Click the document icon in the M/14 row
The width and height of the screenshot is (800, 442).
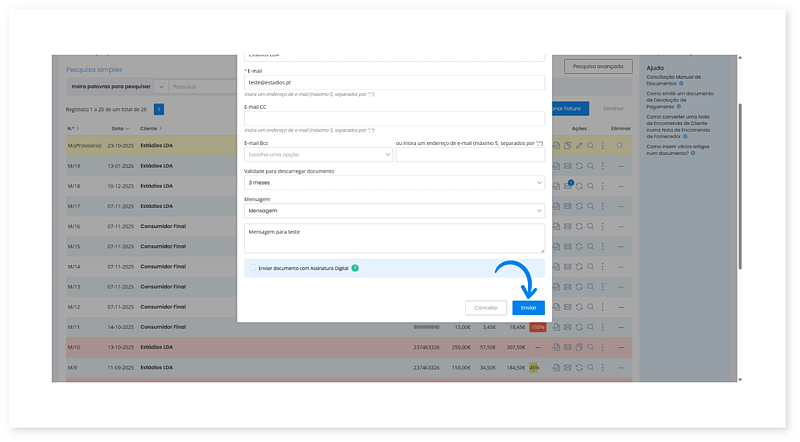555,267
